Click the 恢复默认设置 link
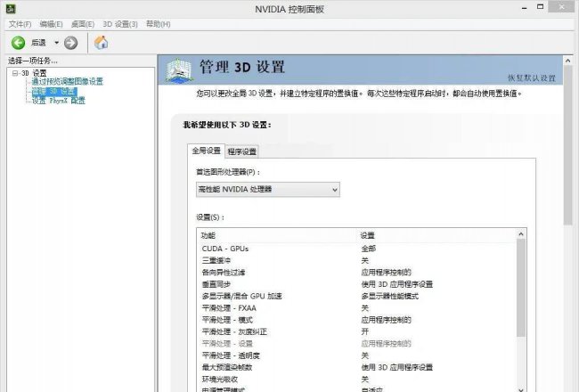The width and height of the screenshot is (579, 392). click(532, 78)
